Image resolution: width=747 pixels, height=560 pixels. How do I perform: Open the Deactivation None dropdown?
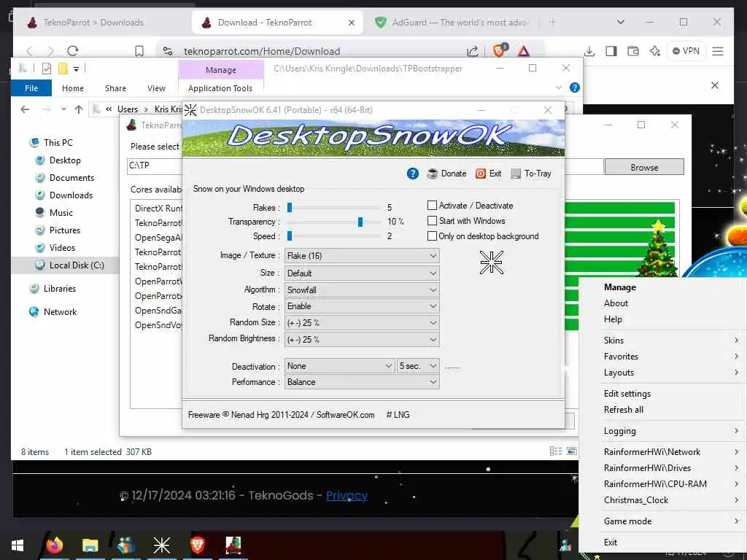339,366
